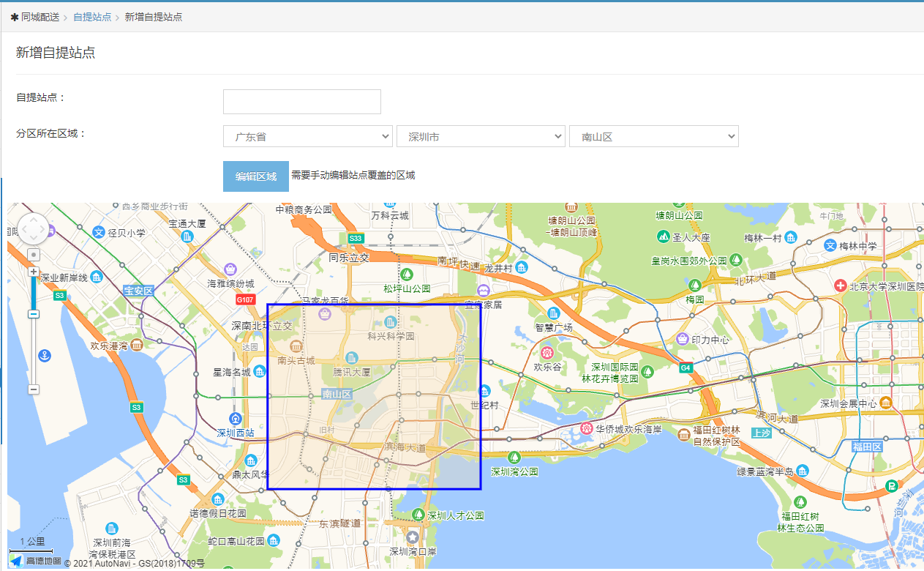Open the 自提站点 breadcrumb link

point(92,17)
